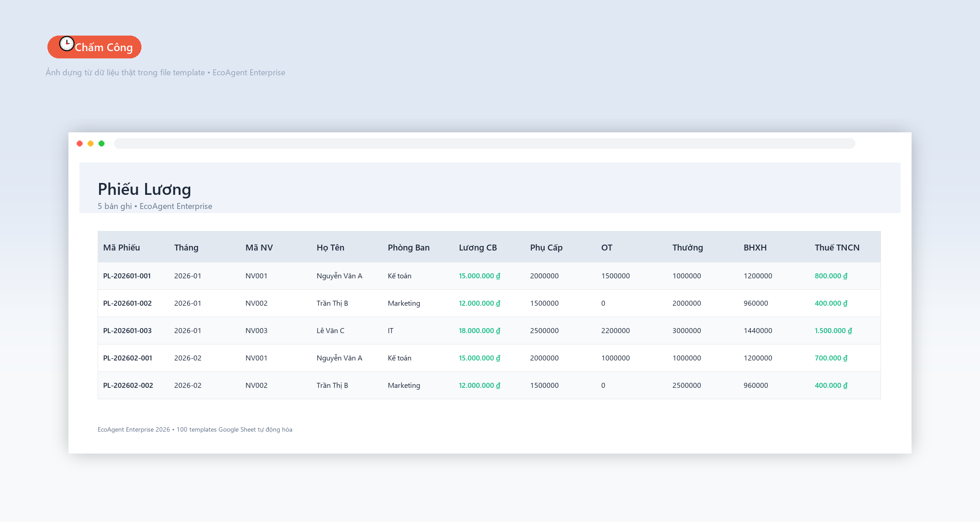Click the Mã Phiếu column header
980x522 pixels.
click(x=121, y=247)
